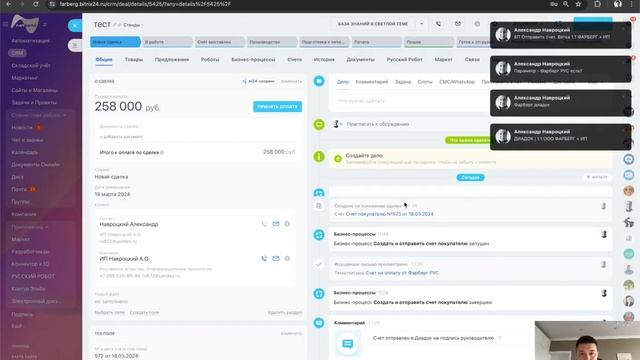Set deal stage to В работе
This screenshot has width=640, height=360.
[x=167, y=42]
